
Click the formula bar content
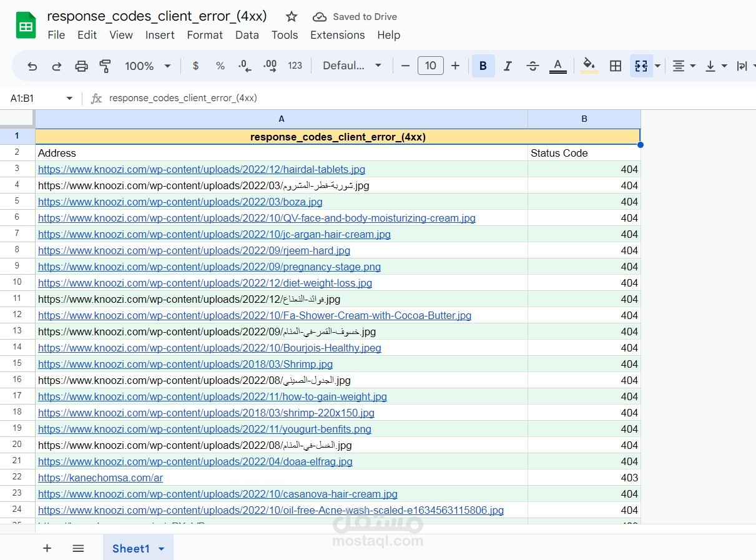pos(183,98)
